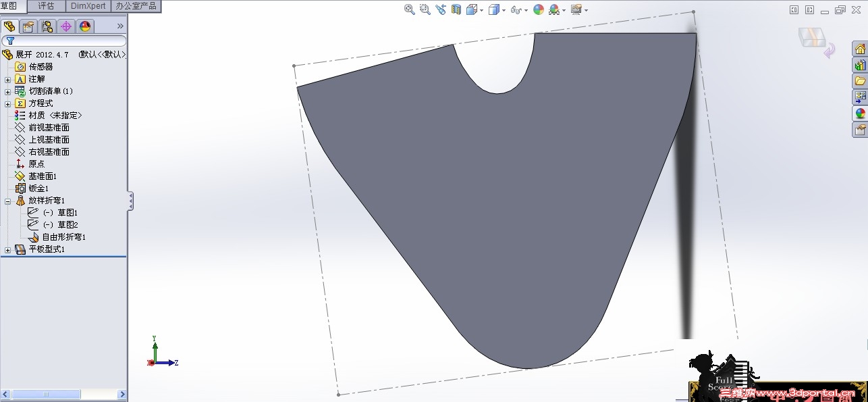Open Hide/Show Items dropdown arrow
This screenshot has width=868, height=402.
[x=525, y=10]
